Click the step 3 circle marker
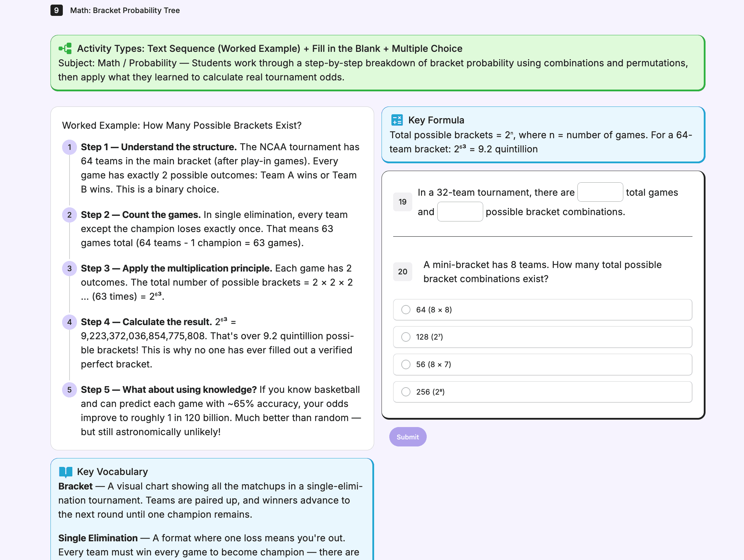This screenshot has width=744, height=560. 70,268
